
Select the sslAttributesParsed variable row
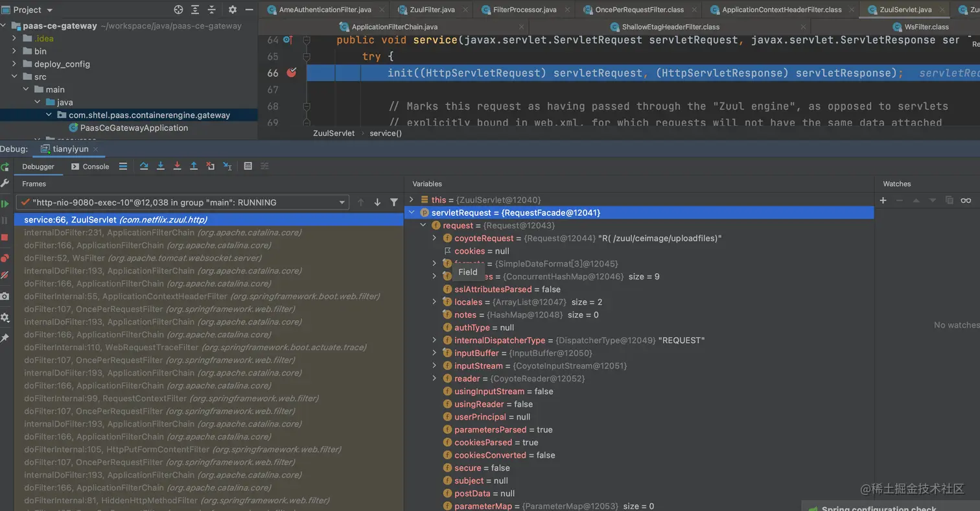pos(639,289)
